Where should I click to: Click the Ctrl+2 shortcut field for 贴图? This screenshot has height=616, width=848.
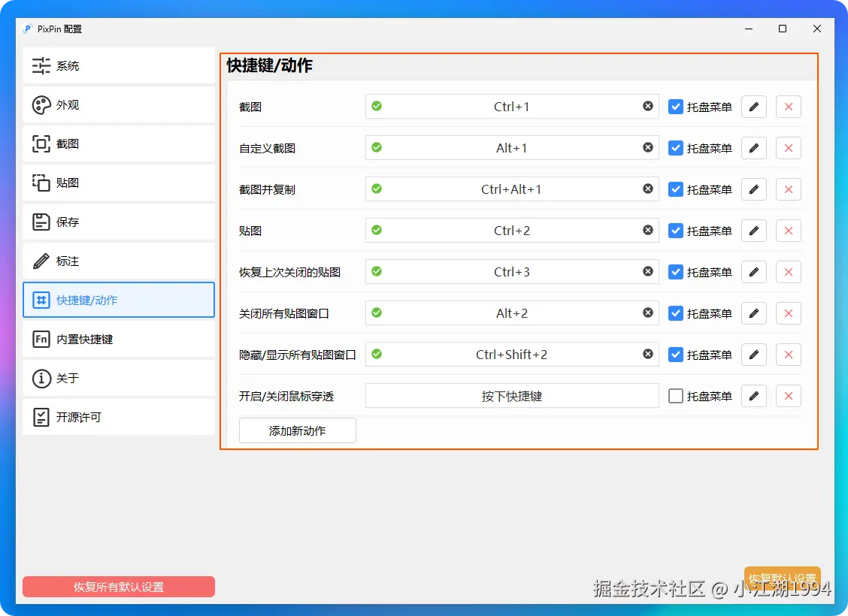pyautogui.click(x=512, y=231)
